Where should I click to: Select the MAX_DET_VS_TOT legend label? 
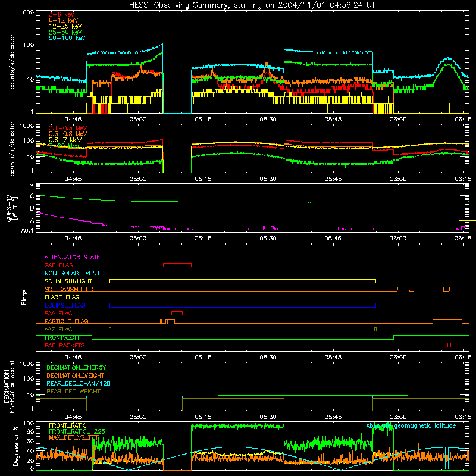click(x=74, y=437)
